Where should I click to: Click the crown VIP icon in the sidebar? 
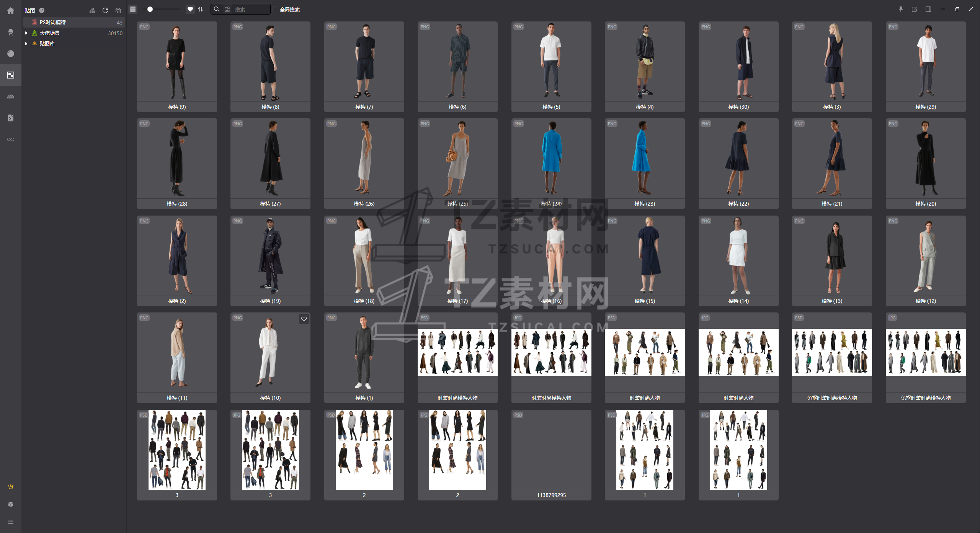pos(11,487)
